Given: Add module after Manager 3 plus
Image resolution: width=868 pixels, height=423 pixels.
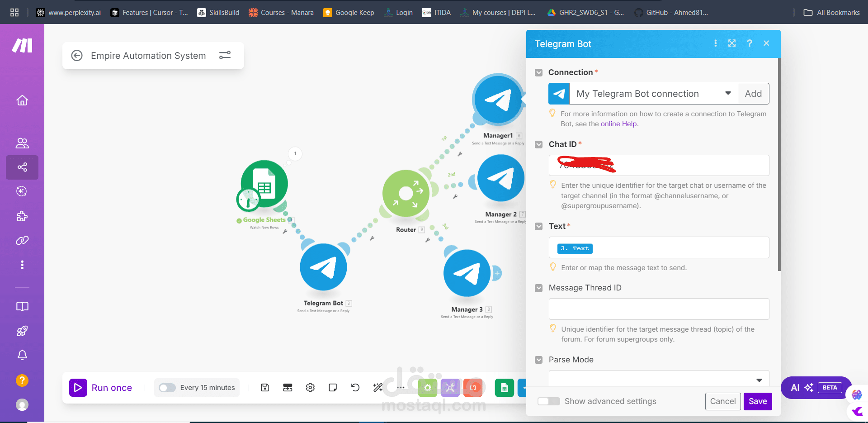Looking at the screenshot, I should (497, 273).
